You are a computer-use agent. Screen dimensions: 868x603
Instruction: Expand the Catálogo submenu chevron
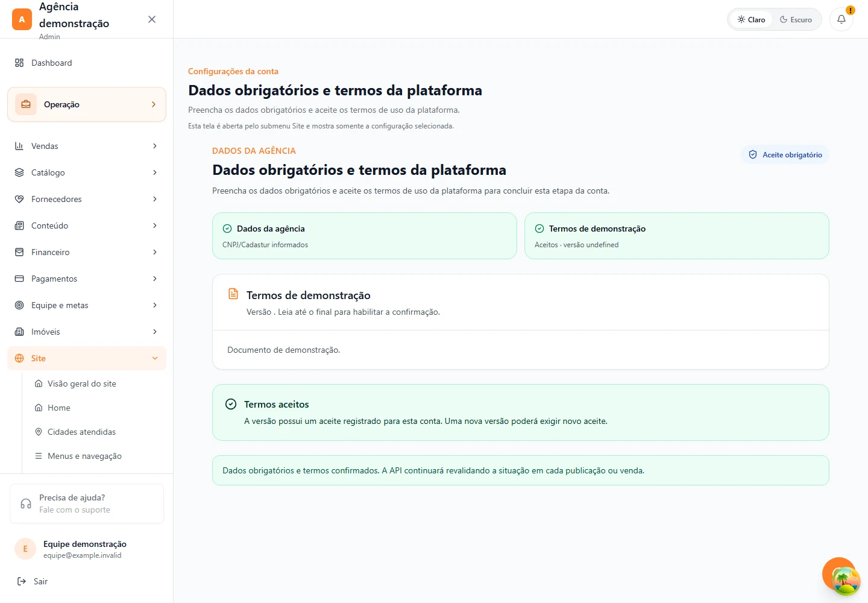pyautogui.click(x=155, y=172)
